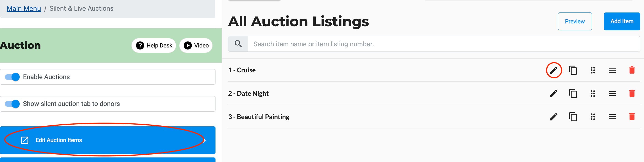This screenshot has height=162, width=644.
Task: Edit the Cruise item with pencil icon
Action: [x=554, y=70]
